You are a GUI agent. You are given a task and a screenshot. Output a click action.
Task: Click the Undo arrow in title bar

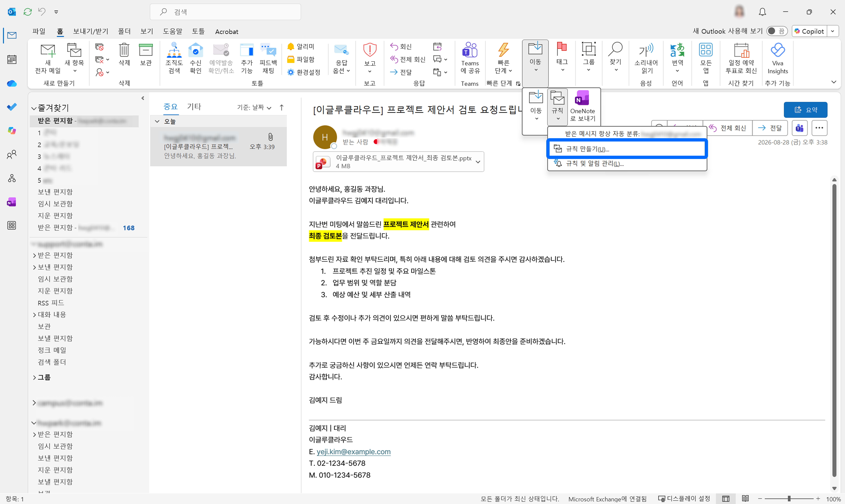pos(42,12)
